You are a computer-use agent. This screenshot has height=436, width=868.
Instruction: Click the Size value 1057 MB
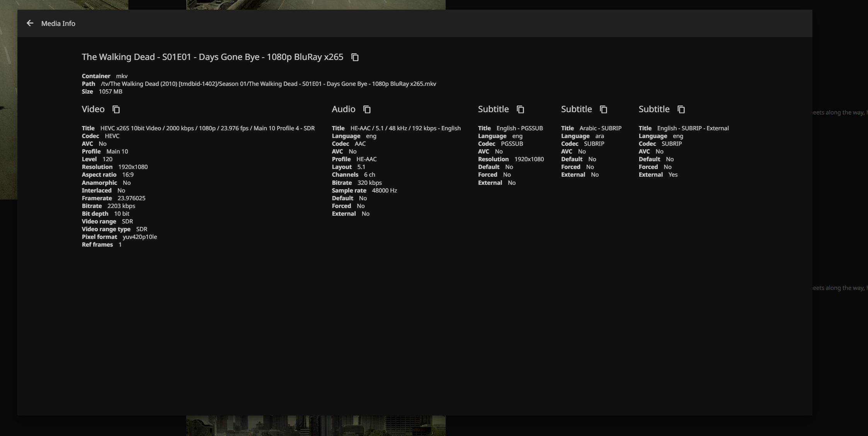click(x=111, y=92)
